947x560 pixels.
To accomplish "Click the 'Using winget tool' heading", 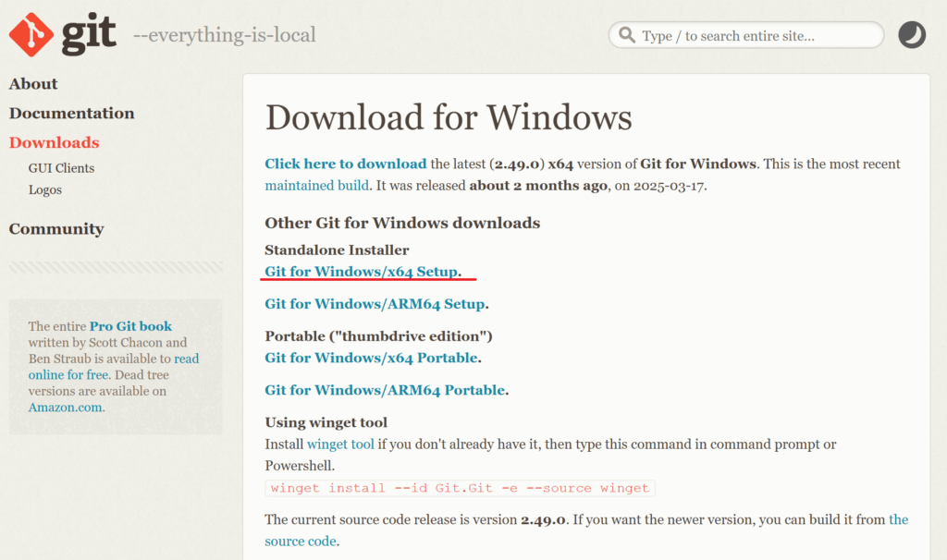I will pyautogui.click(x=326, y=422).
